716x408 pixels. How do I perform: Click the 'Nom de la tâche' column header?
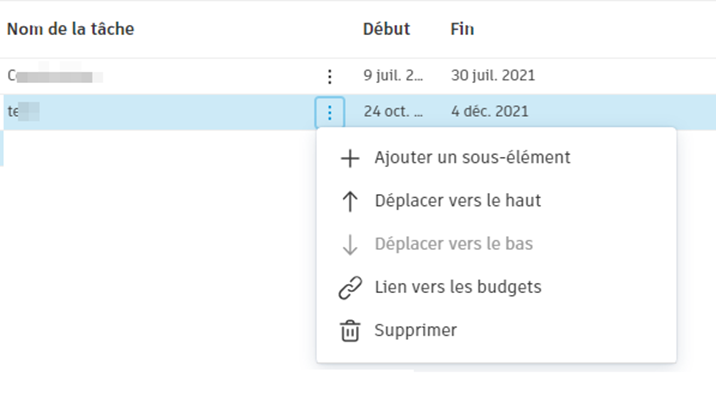pos(71,29)
